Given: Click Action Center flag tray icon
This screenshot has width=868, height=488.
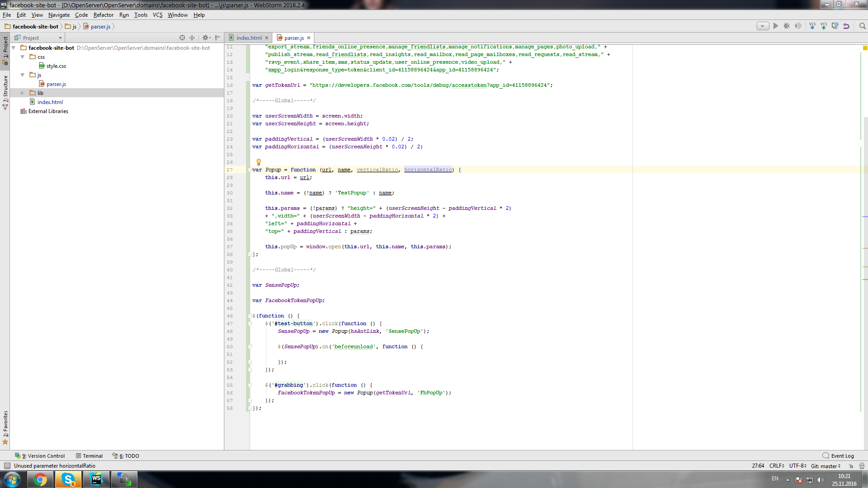Looking at the screenshot, I should pyautogui.click(x=799, y=480).
